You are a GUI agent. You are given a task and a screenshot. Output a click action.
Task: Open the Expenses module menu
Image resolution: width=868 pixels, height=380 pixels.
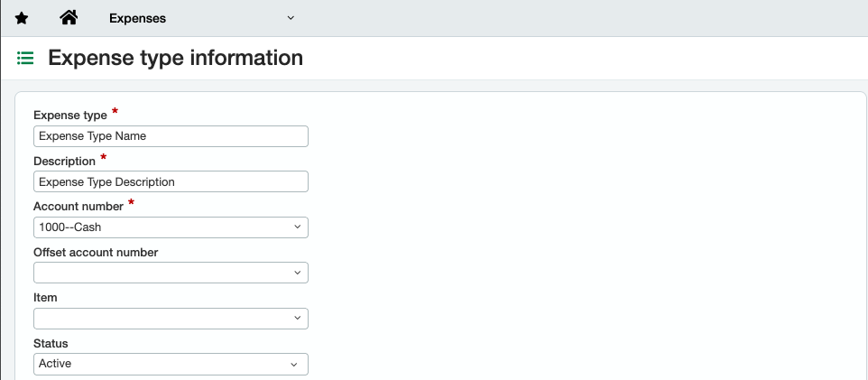click(137, 18)
